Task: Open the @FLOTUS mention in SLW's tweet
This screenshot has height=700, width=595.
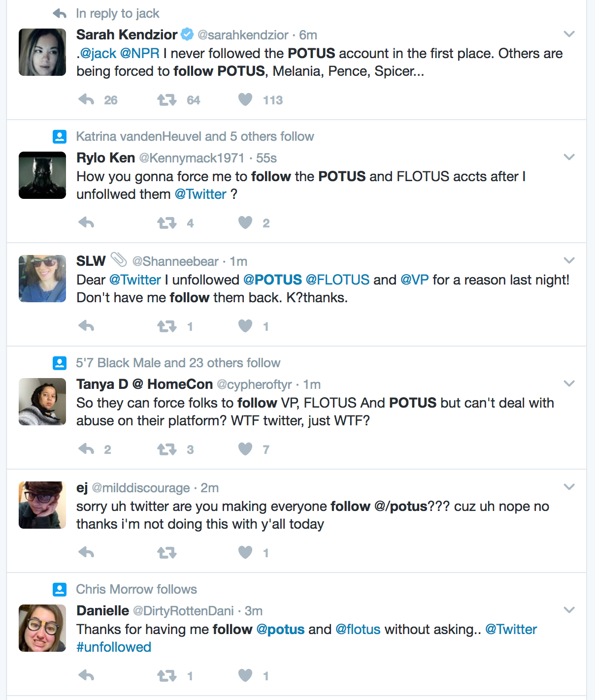Action: [x=337, y=280]
